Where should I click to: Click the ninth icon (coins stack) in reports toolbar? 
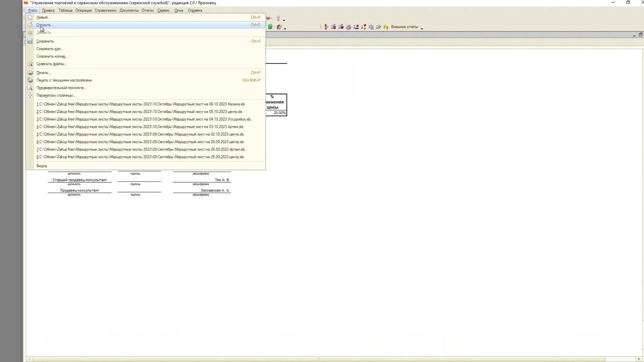(x=386, y=27)
